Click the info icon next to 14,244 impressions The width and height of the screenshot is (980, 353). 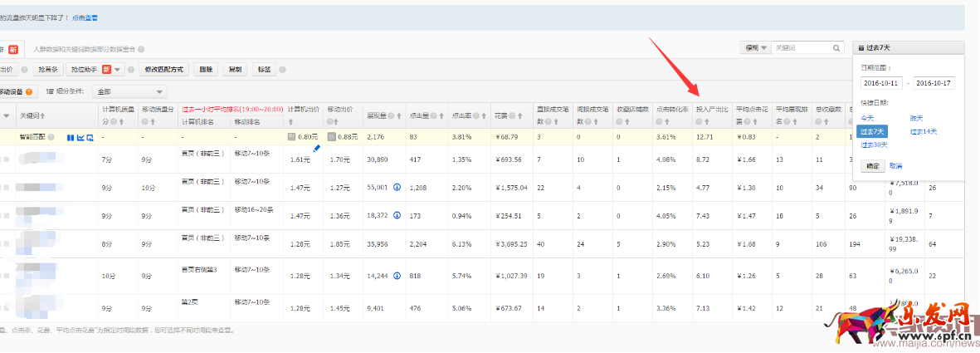(398, 276)
